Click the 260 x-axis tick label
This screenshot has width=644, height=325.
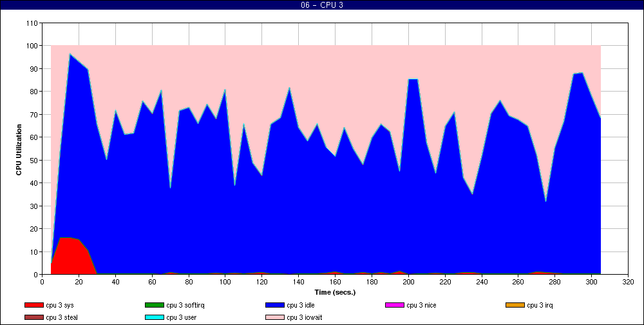tap(518, 282)
